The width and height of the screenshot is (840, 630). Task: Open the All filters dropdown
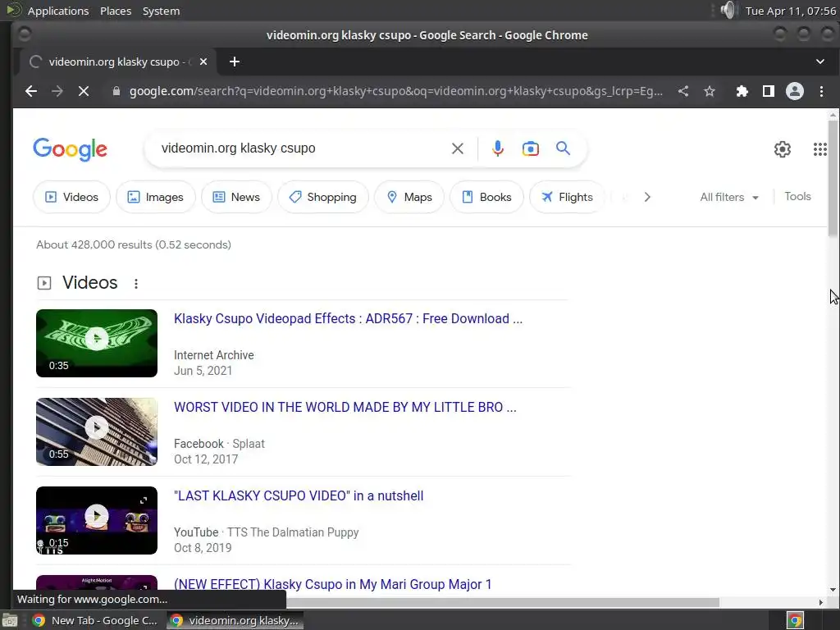(729, 197)
